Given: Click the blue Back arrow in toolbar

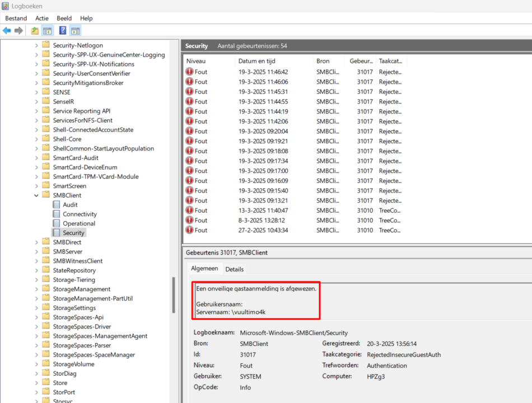Looking at the screenshot, I should point(7,31).
